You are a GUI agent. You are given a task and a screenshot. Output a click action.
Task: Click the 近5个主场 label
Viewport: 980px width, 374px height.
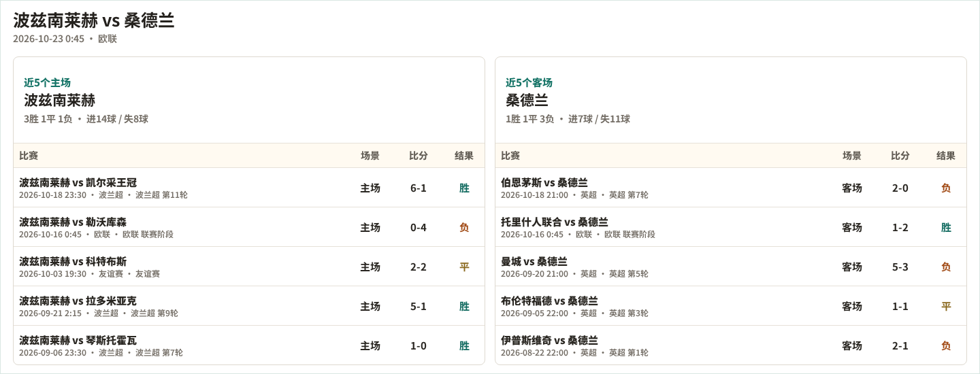[x=48, y=82]
